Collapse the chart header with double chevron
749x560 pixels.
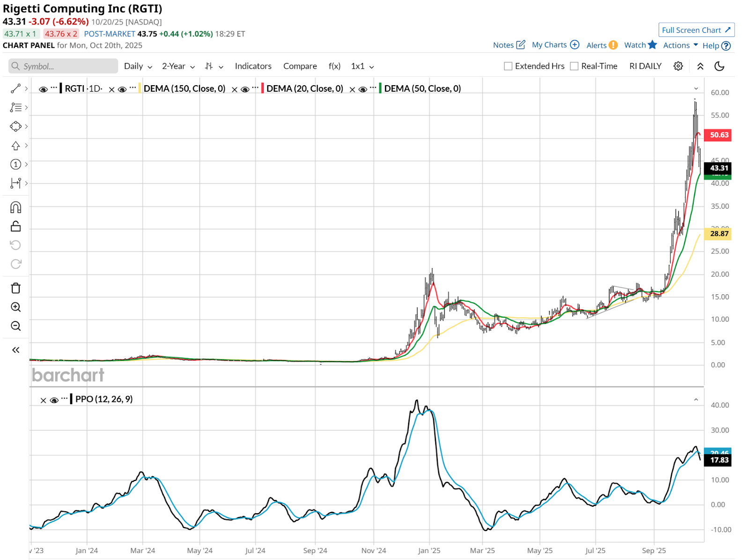(700, 66)
